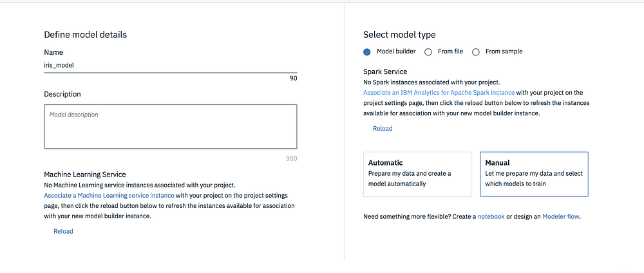Reload the Spark Service instances
Screen dimensions: 644x273
click(383, 129)
